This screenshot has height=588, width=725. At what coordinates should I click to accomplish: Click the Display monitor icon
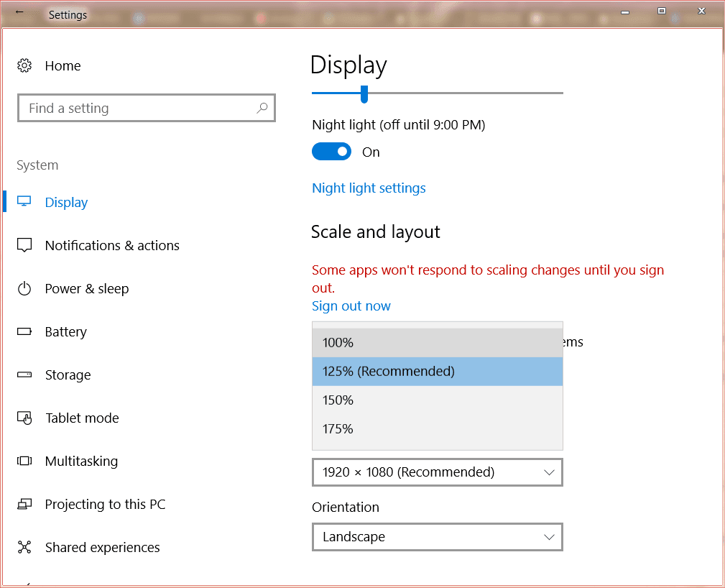coord(24,201)
